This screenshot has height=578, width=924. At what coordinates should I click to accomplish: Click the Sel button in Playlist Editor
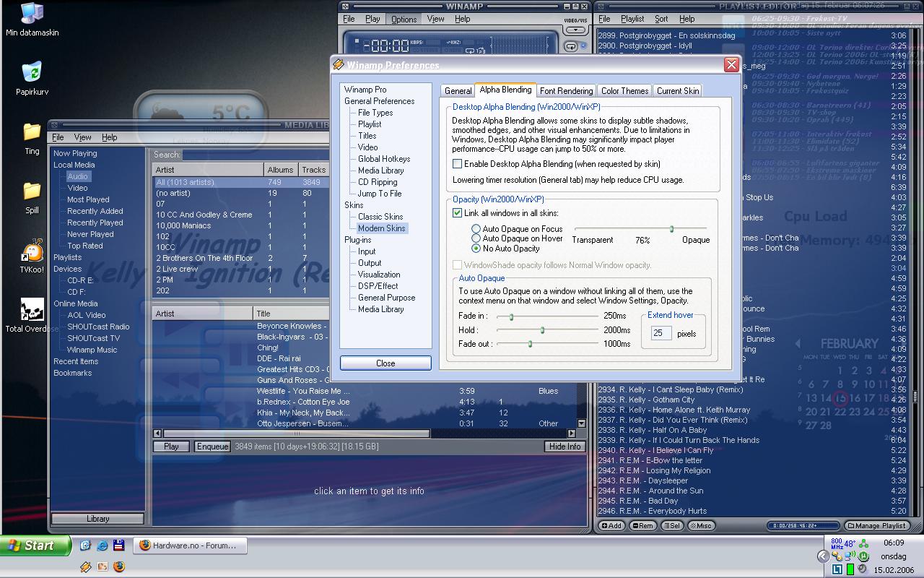[x=672, y=525]
